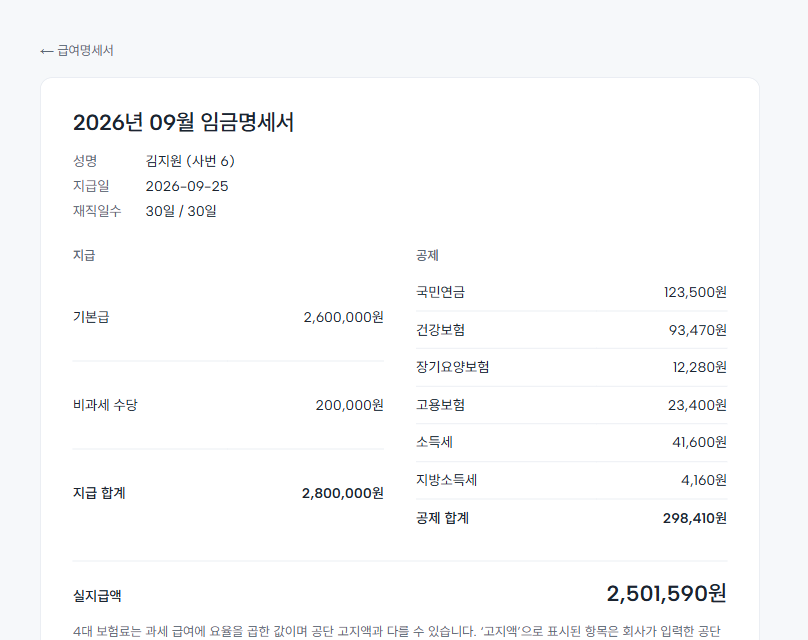Screen dimensions: 808x640
Task: Select the 2,501,590원 net pay amount
Action: (666, 594)
